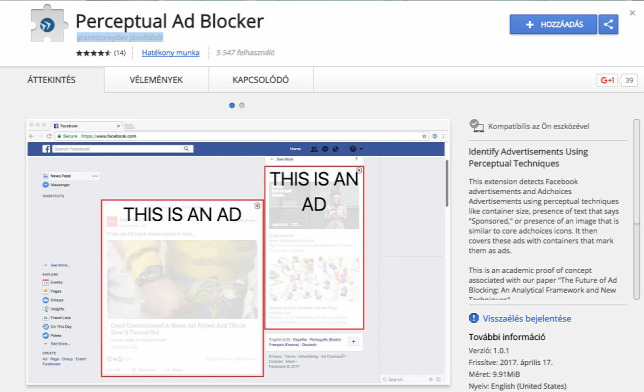Viewport: 644px width, 392px height.
Task: Switch to the Vélemények tab
Action: (x=156, y=80)
